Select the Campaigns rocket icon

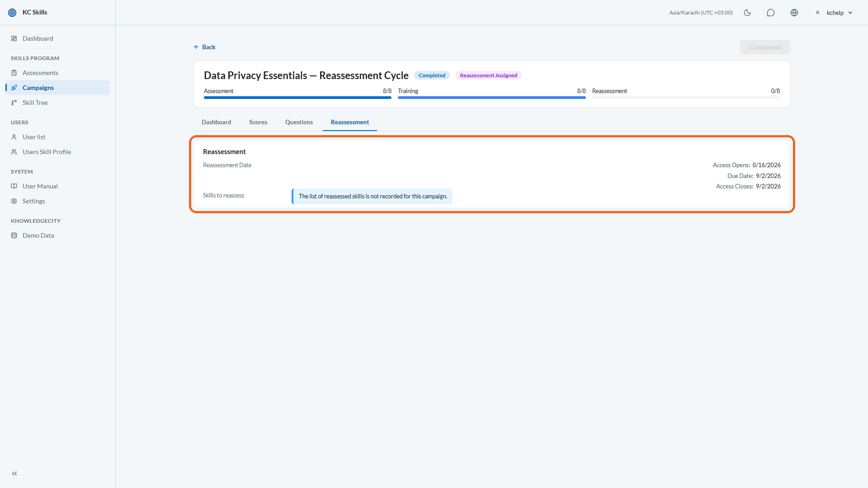[x=14, y=88]
